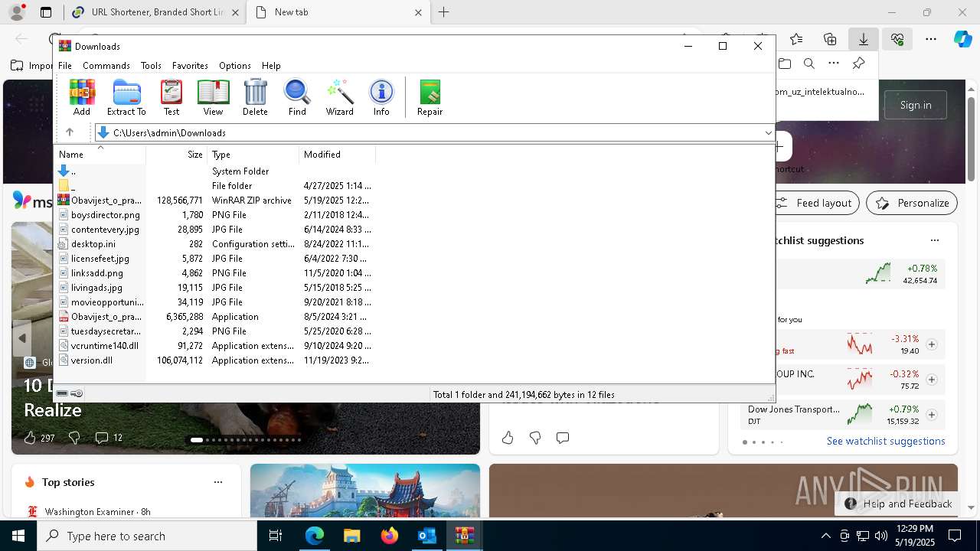
Task: Open the Tools menu
Action: click(x=151, y=66)
